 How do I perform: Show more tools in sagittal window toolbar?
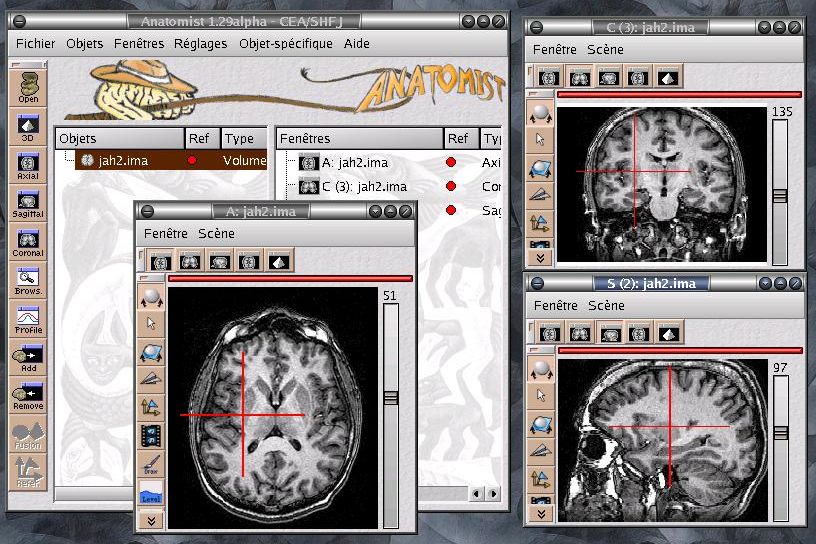coord(540,514)
